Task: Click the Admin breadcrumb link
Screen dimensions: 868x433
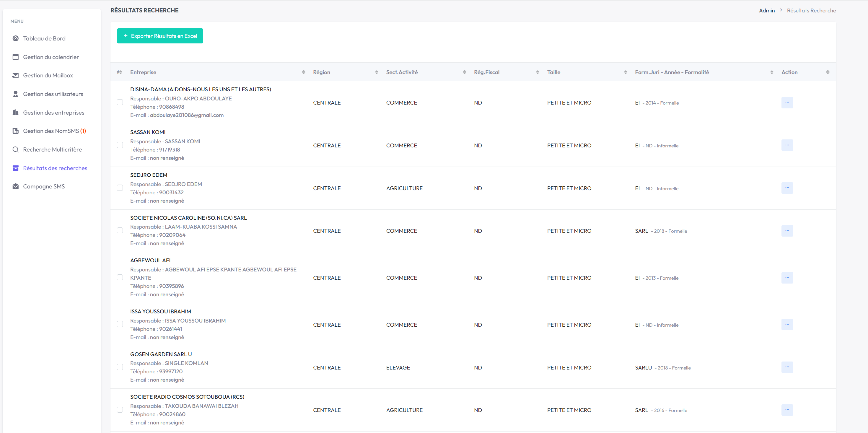Action: [x=767, y=10]
